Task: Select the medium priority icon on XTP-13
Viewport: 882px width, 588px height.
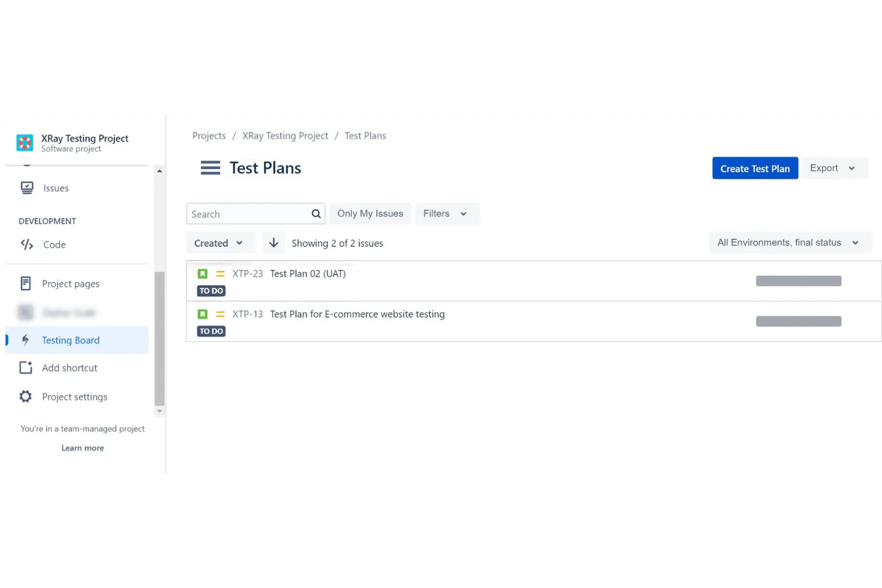Action: point(219,314)
